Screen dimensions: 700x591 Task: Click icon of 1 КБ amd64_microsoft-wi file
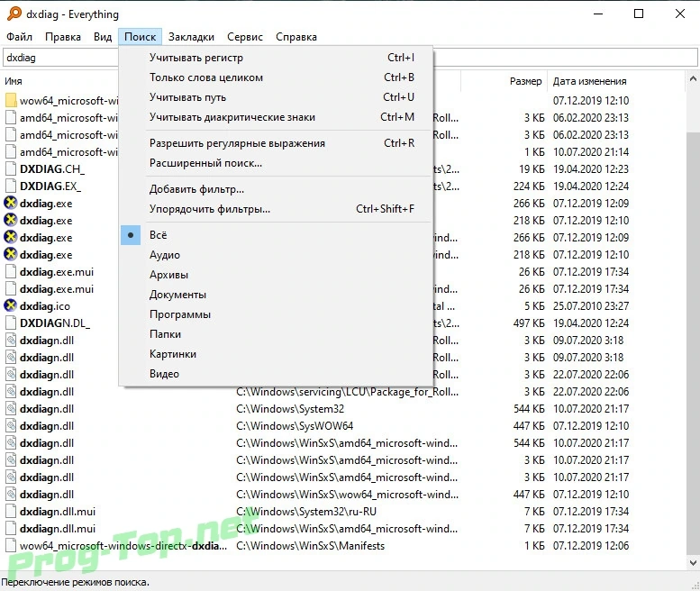11,151
